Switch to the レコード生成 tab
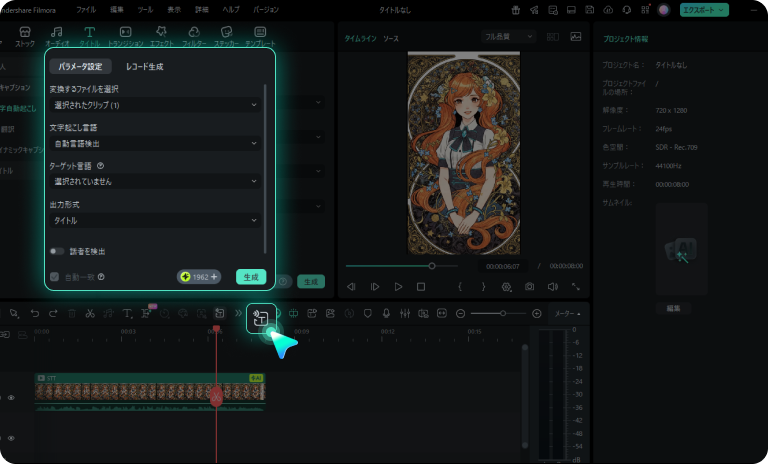This screenshot has width=768, height=464. [144, 67]
